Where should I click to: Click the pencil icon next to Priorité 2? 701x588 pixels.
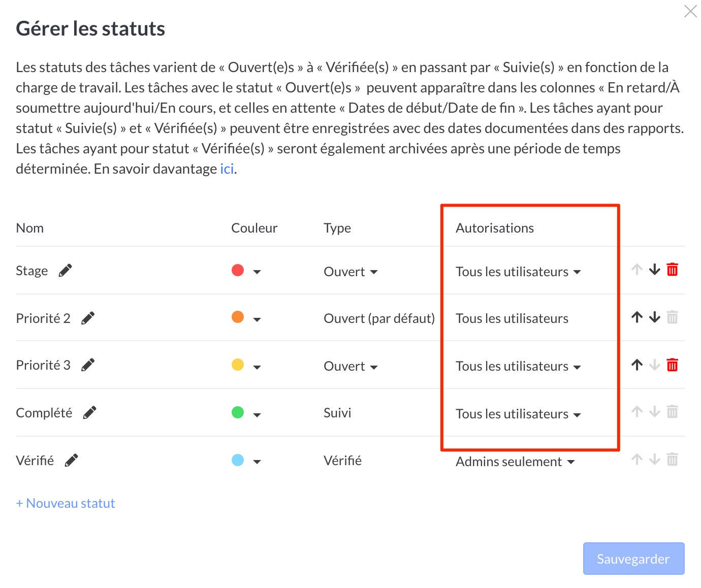(88, 318)
